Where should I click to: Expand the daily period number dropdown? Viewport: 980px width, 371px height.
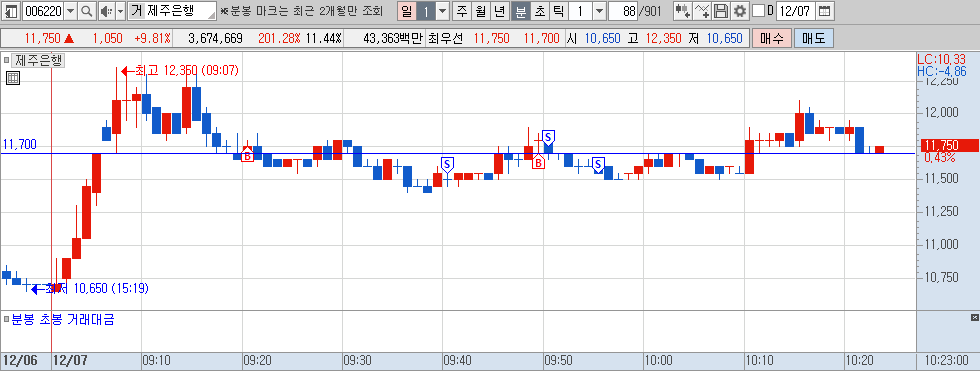coord(442,11)
